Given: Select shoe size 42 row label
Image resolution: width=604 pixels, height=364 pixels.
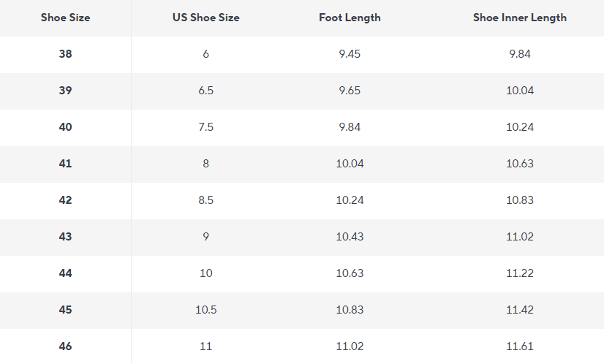Looking at the screenshot, I should tap(66, 200).
